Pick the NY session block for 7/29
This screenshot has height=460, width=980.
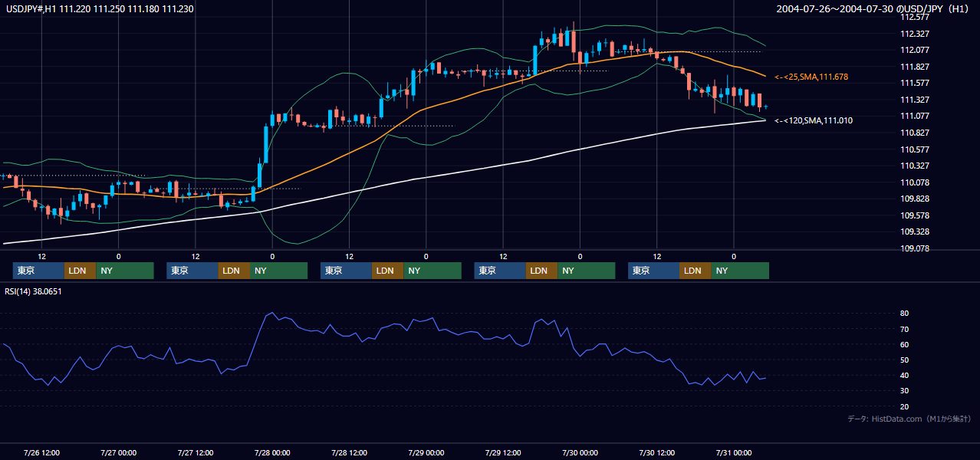tap(587, 271)
